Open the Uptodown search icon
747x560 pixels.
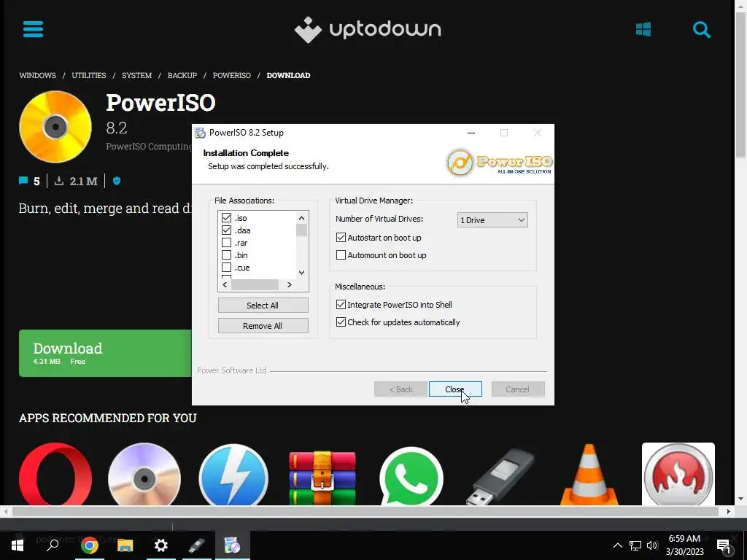click(x=701, y=29)
